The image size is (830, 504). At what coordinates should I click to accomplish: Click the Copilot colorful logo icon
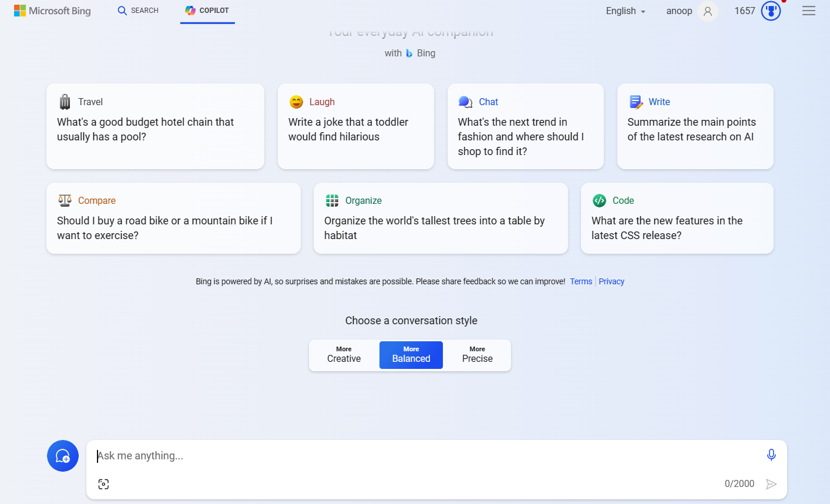pos(190,11)
